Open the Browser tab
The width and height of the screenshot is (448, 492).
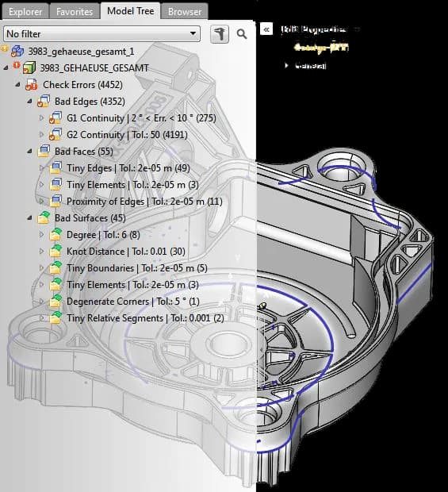[x=185, y=12]
